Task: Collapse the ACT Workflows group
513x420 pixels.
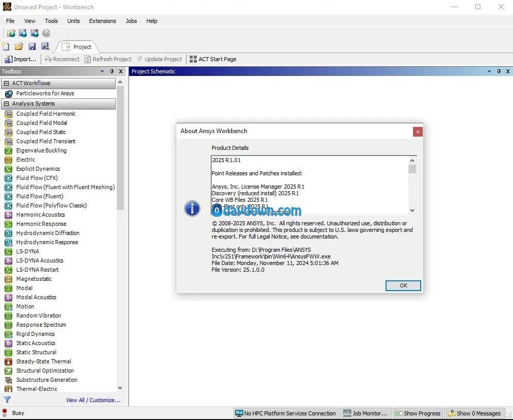Action: (6, 84)
